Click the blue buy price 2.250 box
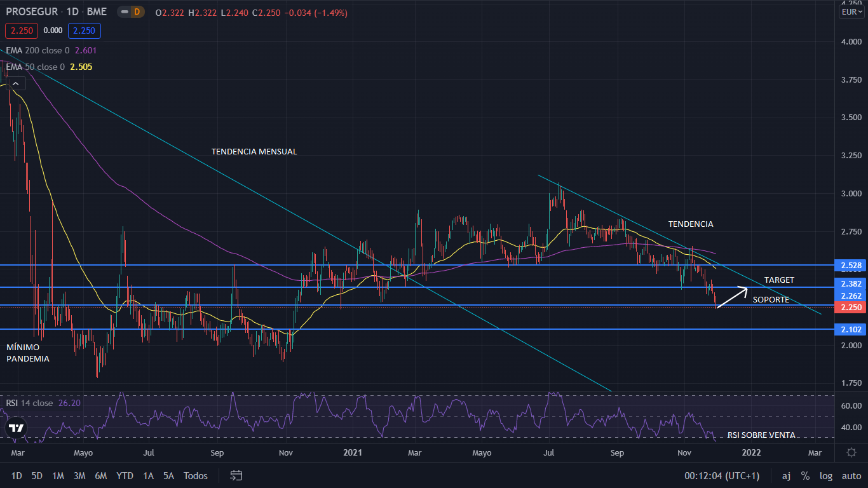Screen dimensions: 868x488 [x=85, y=30]
